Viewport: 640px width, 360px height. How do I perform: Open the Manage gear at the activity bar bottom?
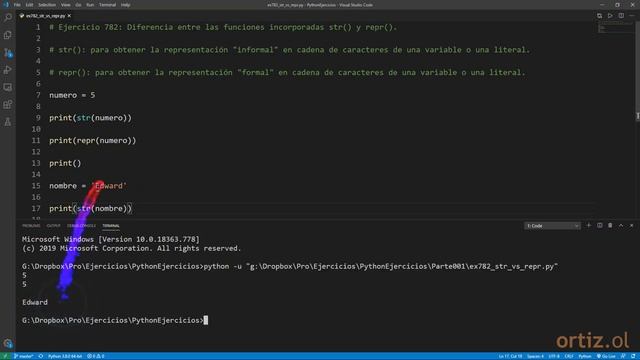(8, 343)
